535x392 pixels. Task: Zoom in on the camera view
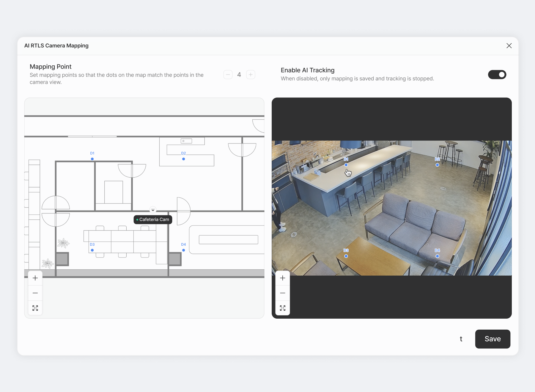283,278
